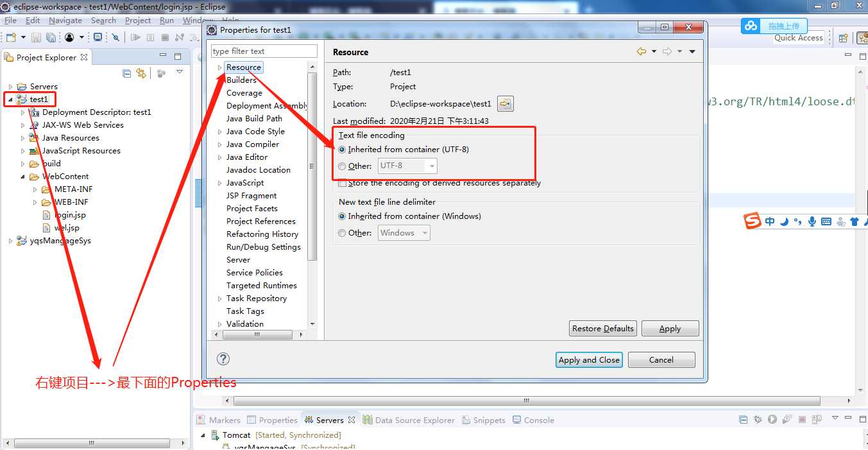The width and height of the screenshot is (868, 450).
Task: Click the Open Perspective icon
Action: (x=844, y=38)
